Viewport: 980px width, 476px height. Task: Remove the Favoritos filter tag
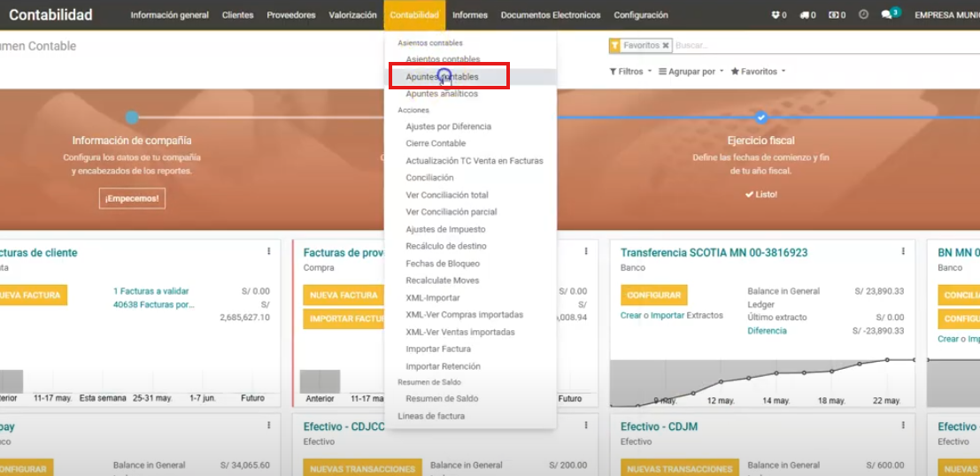tap(666, 45)
